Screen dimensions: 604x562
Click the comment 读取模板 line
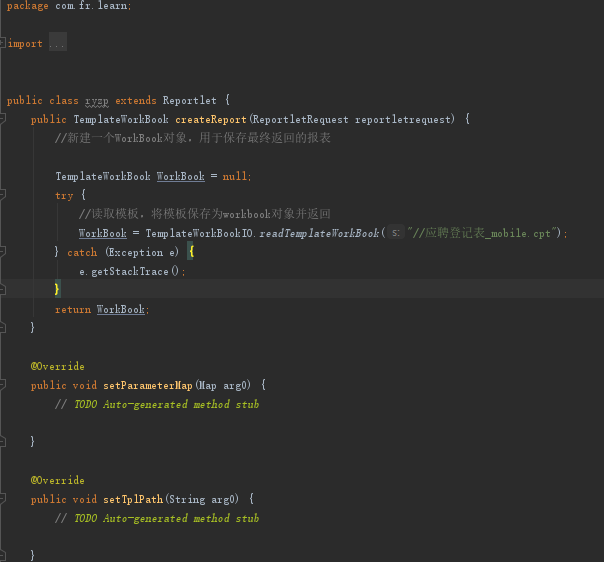[205, 214]
